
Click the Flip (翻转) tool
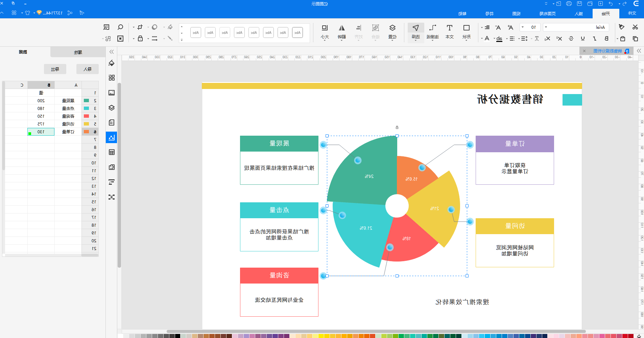coord(342,32)
